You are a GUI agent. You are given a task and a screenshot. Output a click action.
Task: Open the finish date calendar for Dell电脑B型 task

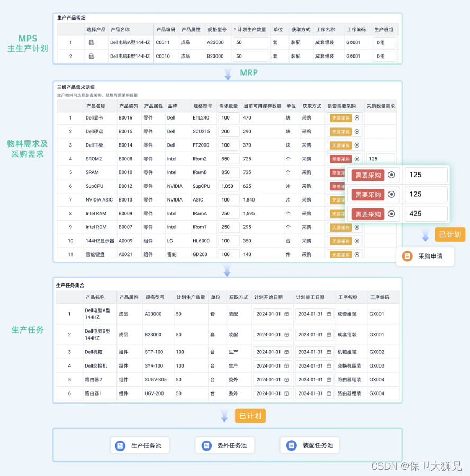coord(329,335)
